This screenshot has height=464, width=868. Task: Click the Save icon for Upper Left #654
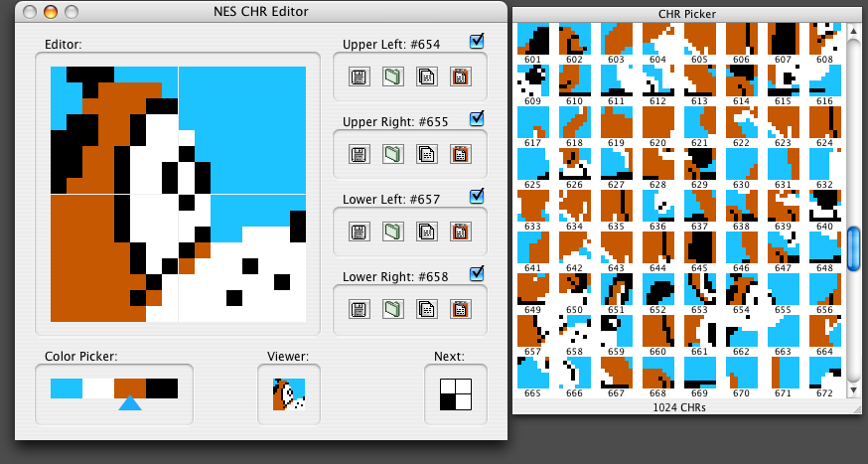[x=360, y=77]
